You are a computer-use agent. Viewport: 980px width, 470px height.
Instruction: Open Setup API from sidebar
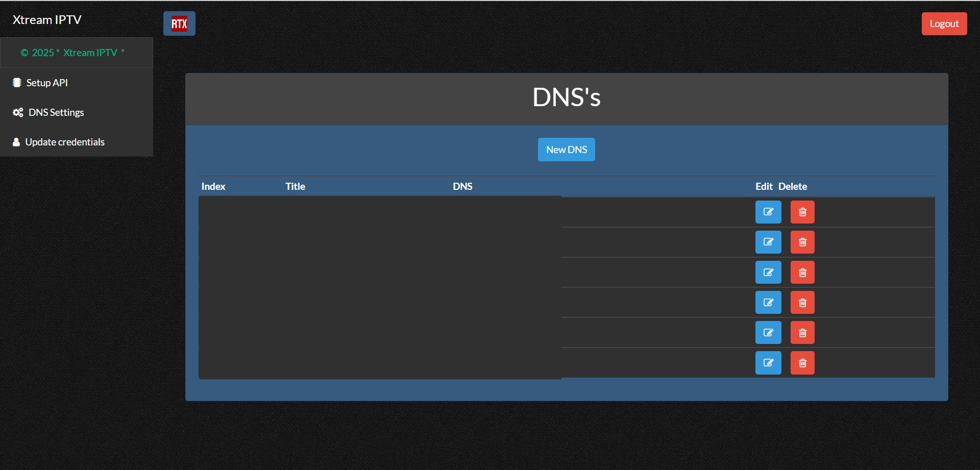[x=46, y=83]
